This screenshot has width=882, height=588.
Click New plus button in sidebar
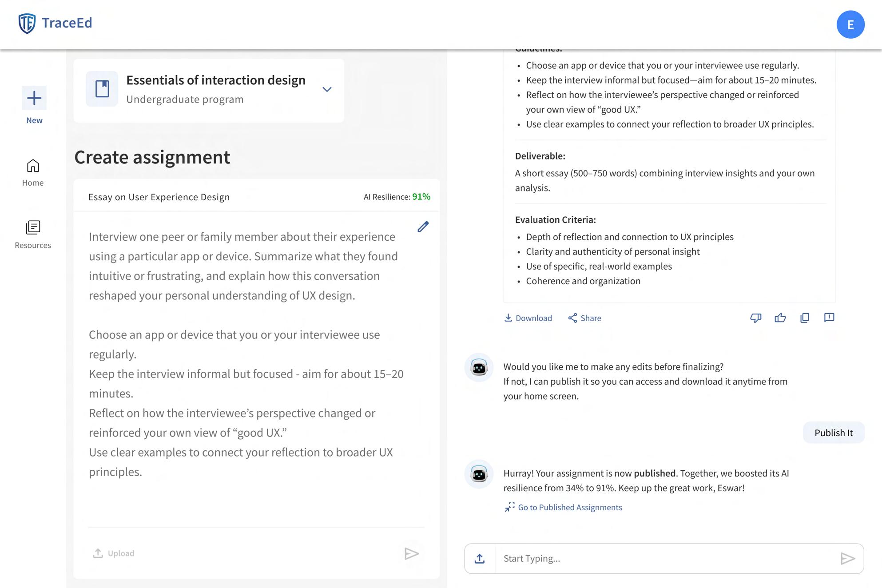[x=34, y=98]
